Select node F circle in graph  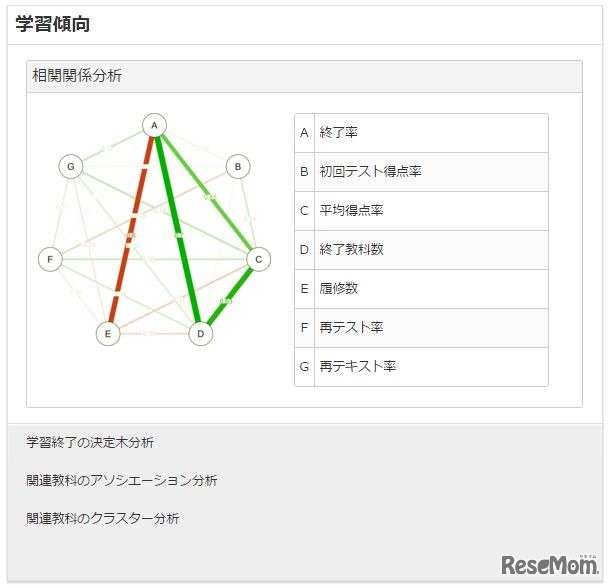pos(50,260)
